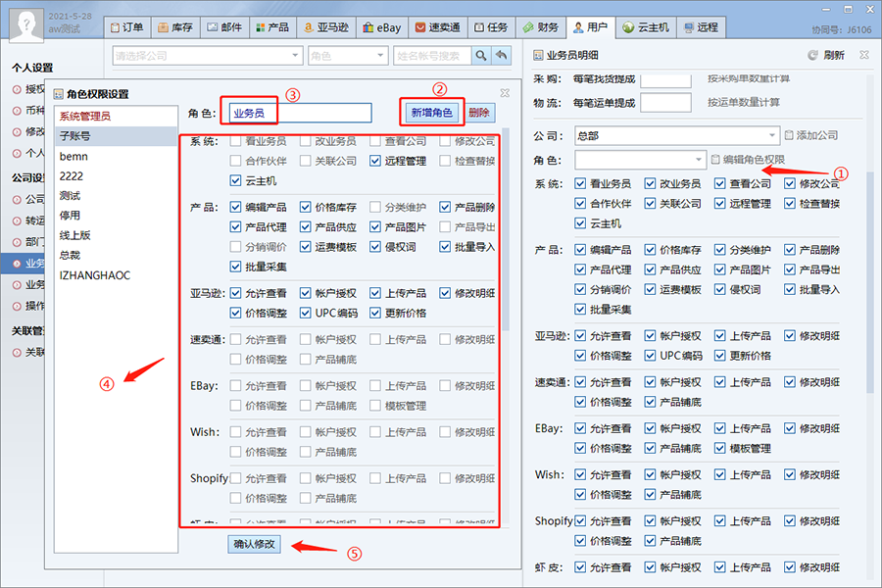882x588 pixels.
Task: Uncheck 看业务员 in the 业务员明细 panel
Action: tap(580, 183)
